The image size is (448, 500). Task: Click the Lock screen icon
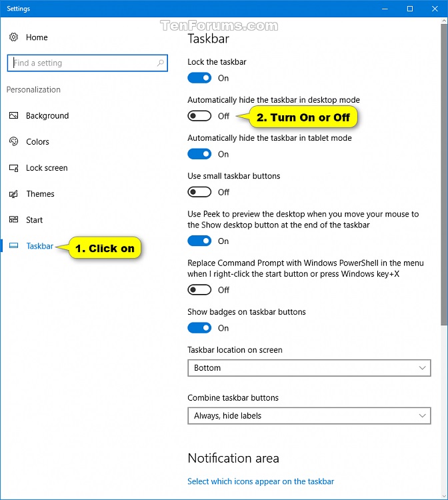click(x=13, y=168)
